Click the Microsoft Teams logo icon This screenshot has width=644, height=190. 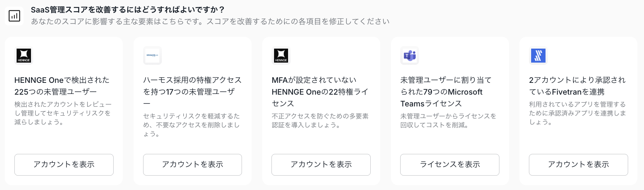click(409, 56)
